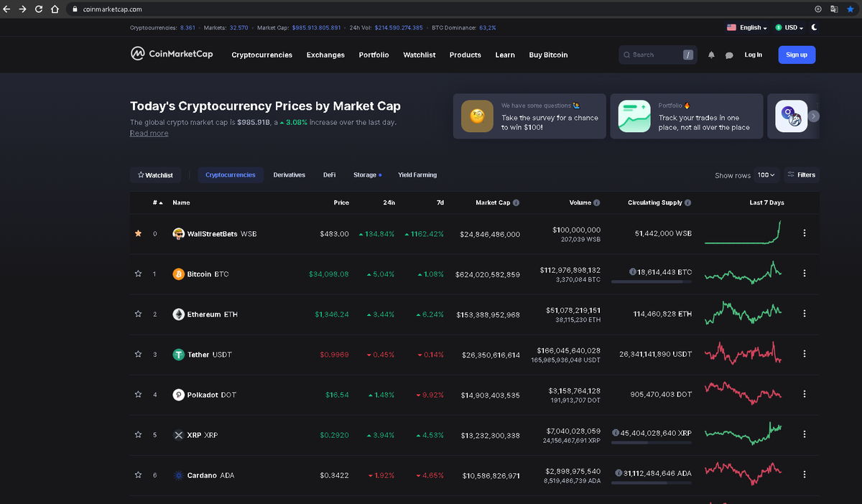The width and height of the screenshot is (862, 504).
Task: Click the next arrow on promo carousel
Action: (813, 116)
